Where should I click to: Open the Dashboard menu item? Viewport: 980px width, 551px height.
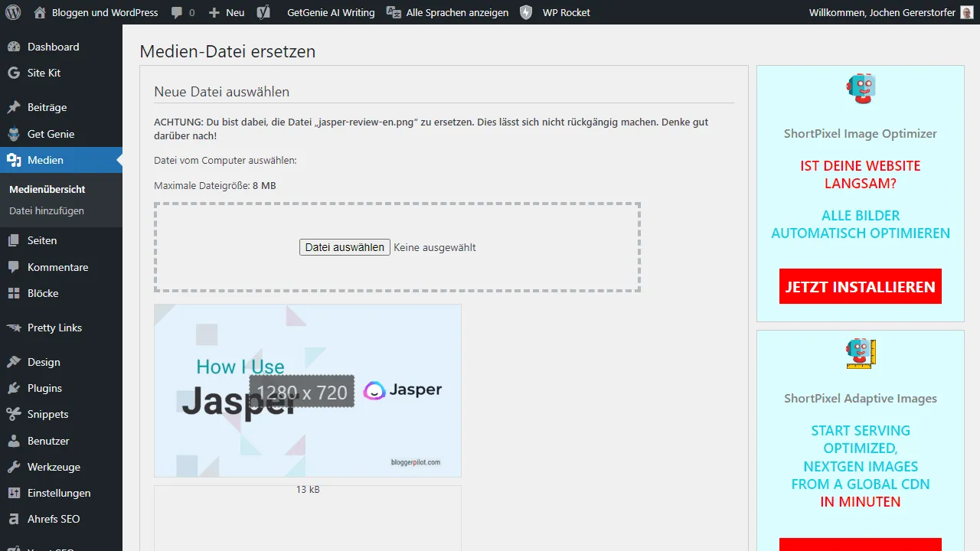[61, 47]
